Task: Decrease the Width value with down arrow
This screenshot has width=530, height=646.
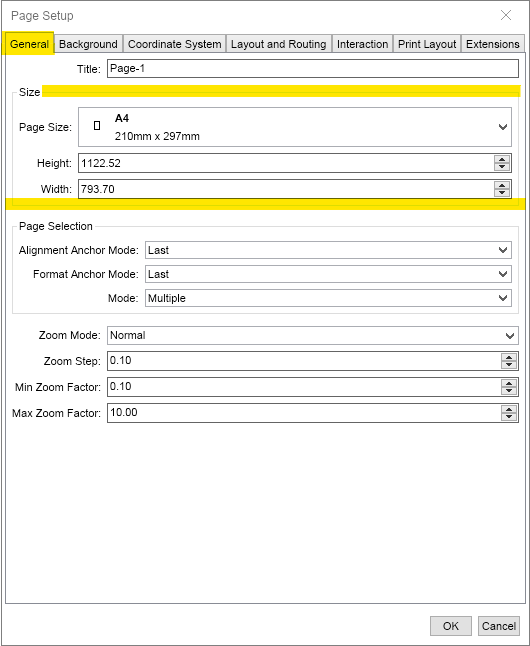Action: pyautogui.click(x=502, y=193)
